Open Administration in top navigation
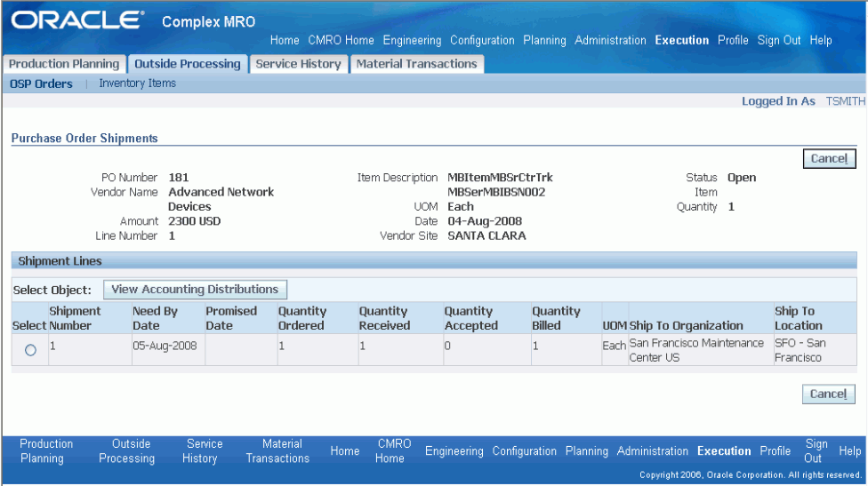 click(610, 40)
